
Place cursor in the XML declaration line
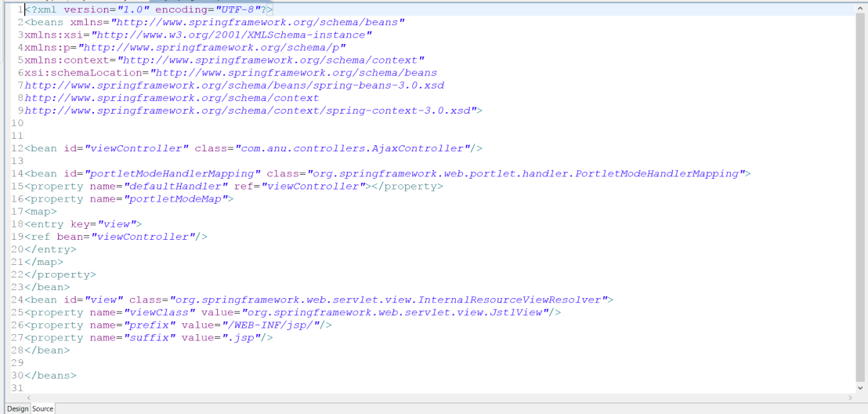[x=149, y=9]
